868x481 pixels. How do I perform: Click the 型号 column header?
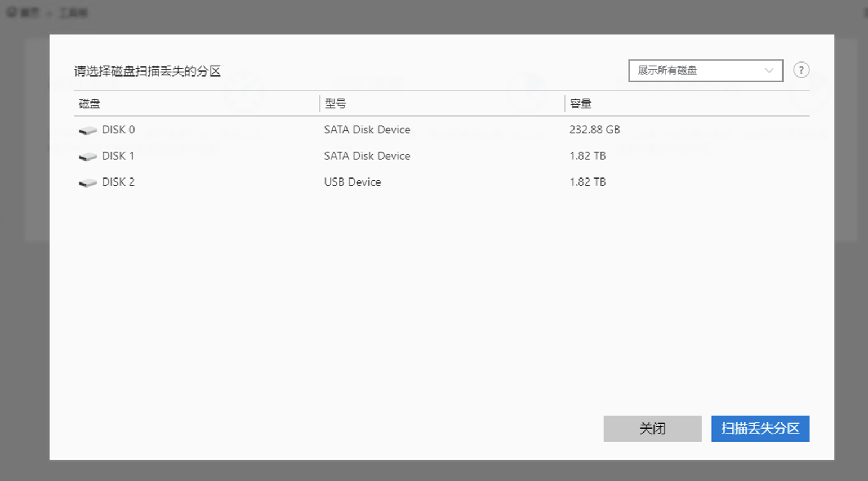[x=335, y=104]
